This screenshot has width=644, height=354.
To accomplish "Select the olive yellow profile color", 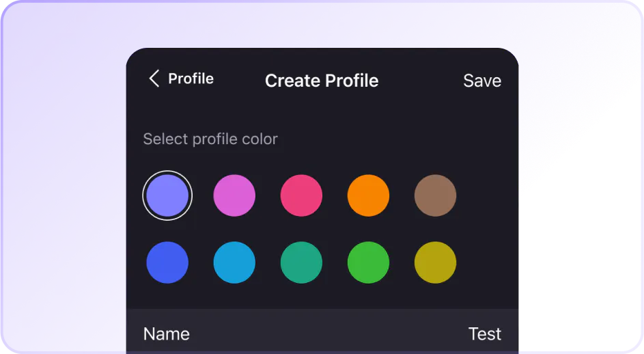I will (435, 262).
